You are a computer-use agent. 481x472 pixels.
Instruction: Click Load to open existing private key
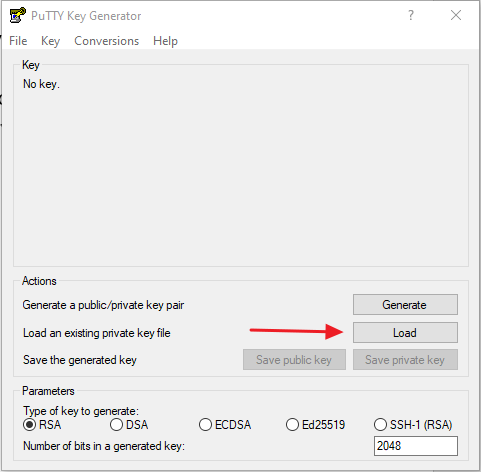point(405,332)
